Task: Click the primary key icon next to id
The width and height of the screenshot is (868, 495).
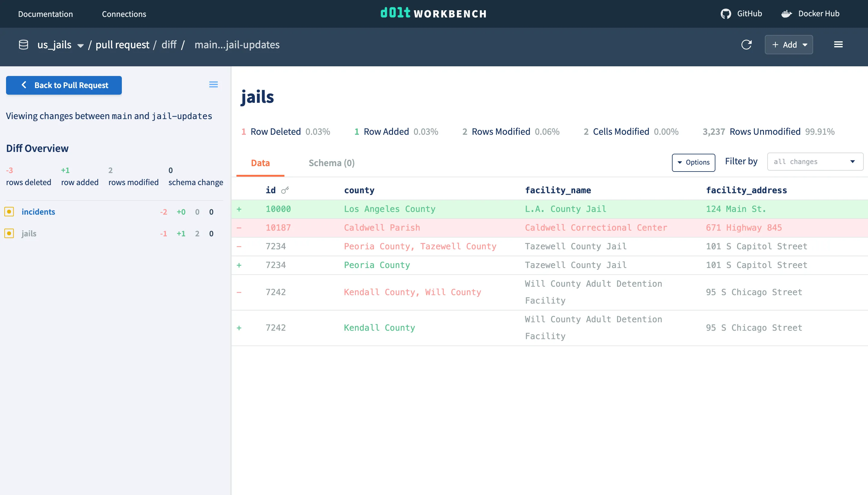Action: (285, 190)
